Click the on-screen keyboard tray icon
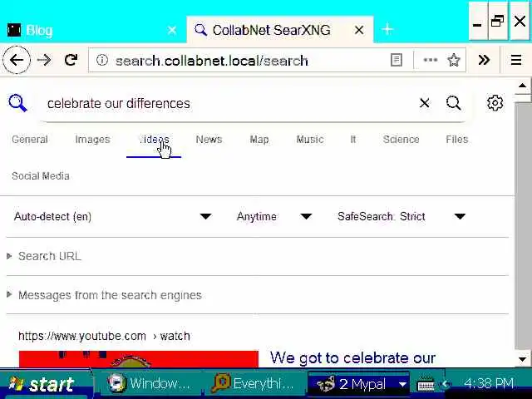The image size is (532, 399). point(426,384)
